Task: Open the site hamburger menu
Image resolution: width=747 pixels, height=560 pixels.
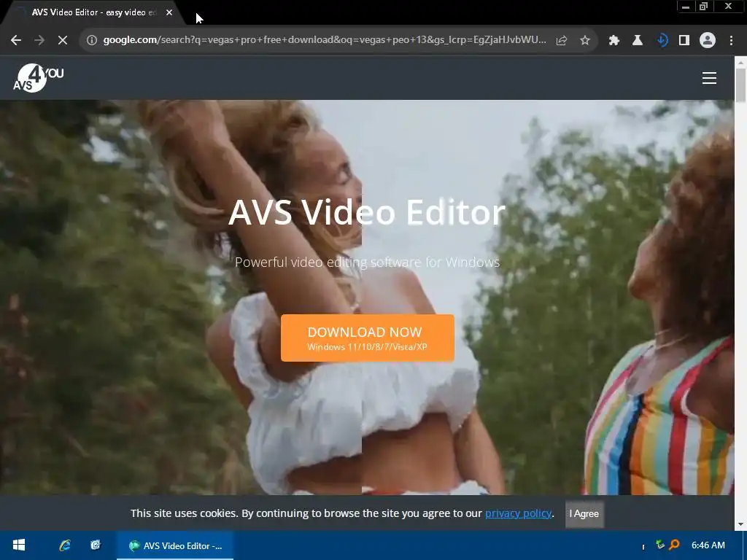Action: point(709,78)
